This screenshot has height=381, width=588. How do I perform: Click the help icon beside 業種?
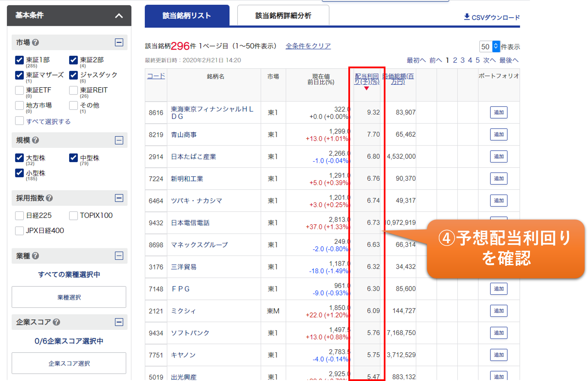(x=35, y=256)
